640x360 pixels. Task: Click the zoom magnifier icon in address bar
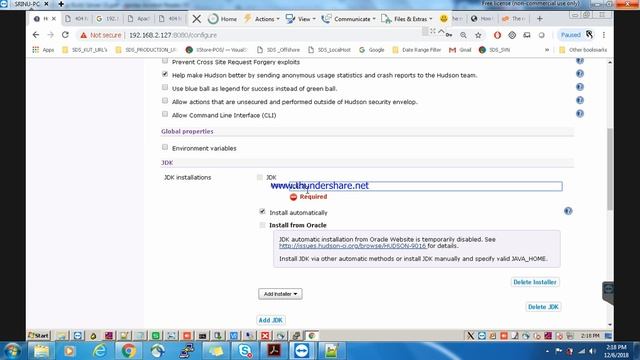click(463, 35)
